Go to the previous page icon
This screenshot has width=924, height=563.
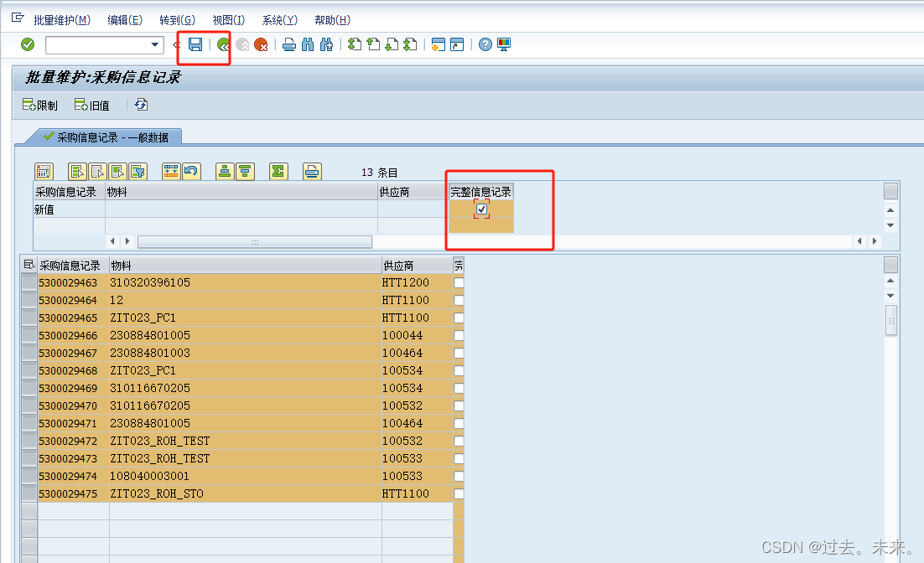373,44
